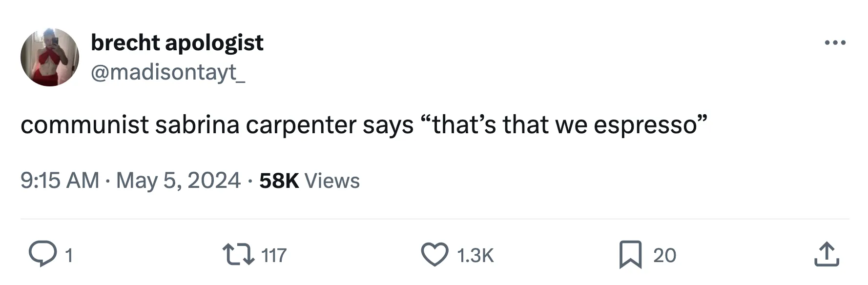Open the more options ellipsis menu
The height and width of the screenshot is (285, 868).
tap(835, 43)
